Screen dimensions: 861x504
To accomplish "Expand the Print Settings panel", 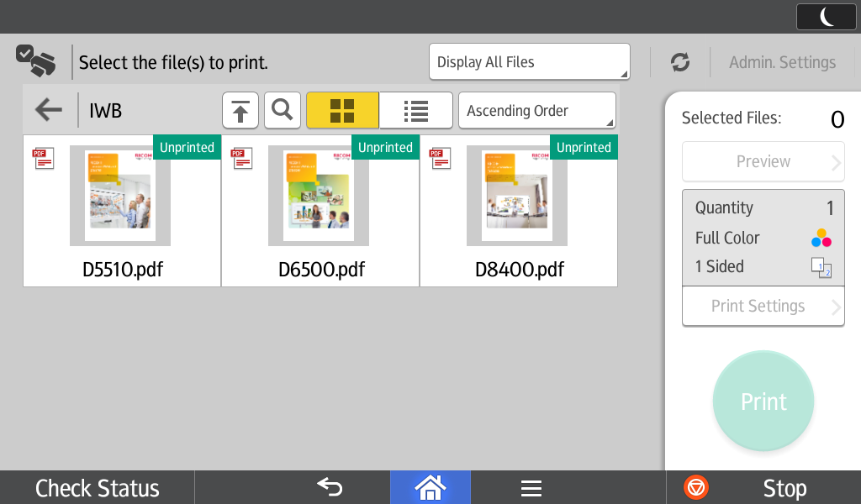I will 762,306.
